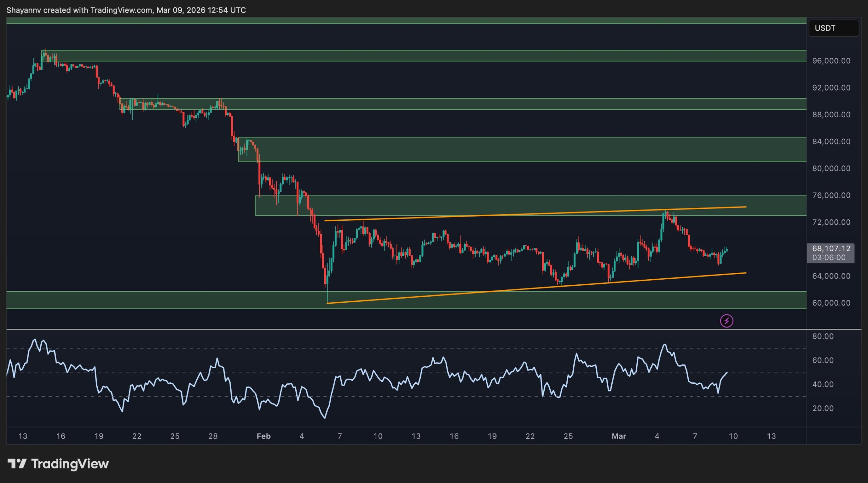Click the current price label 68,107.12
Viewport: 868px width, 483px height.
tap(831, 248)
